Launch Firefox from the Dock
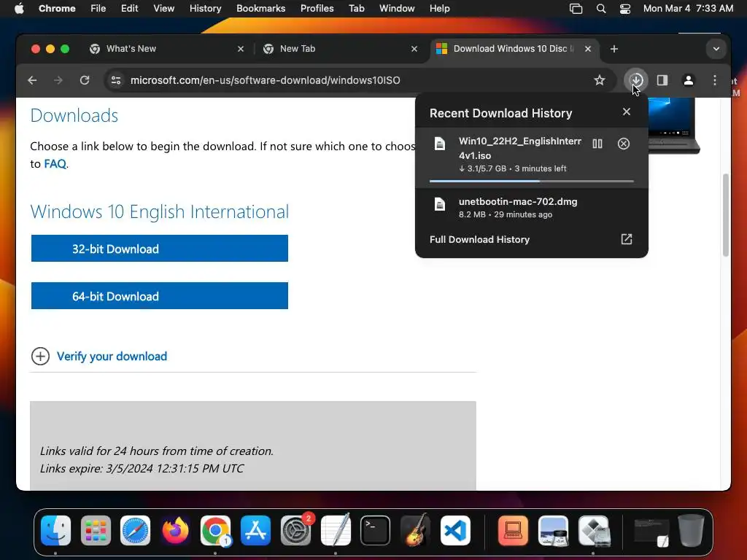The height and width of the screenshot is (560, 747). click(175, 531)
